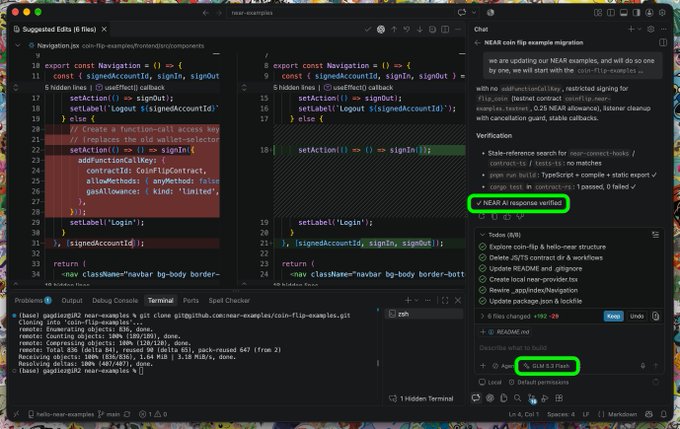
Task: Toggle the primary sidebar visibility
Action: 611,13
